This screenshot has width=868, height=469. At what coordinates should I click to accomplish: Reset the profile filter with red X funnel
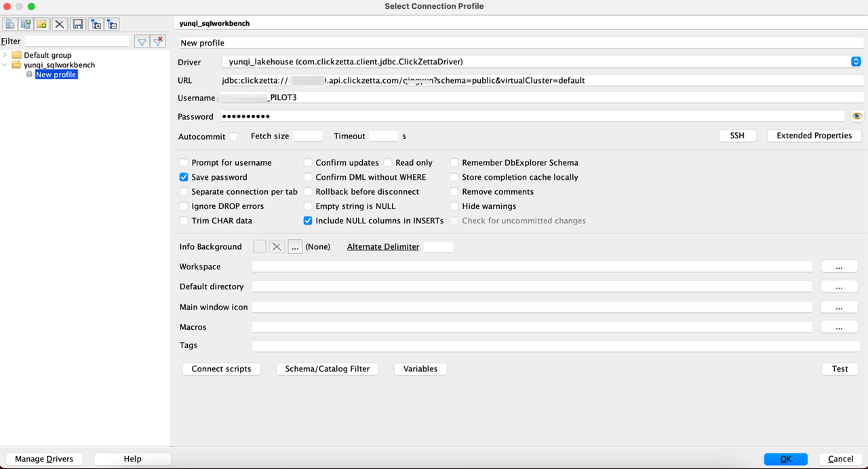pos(159,42)
